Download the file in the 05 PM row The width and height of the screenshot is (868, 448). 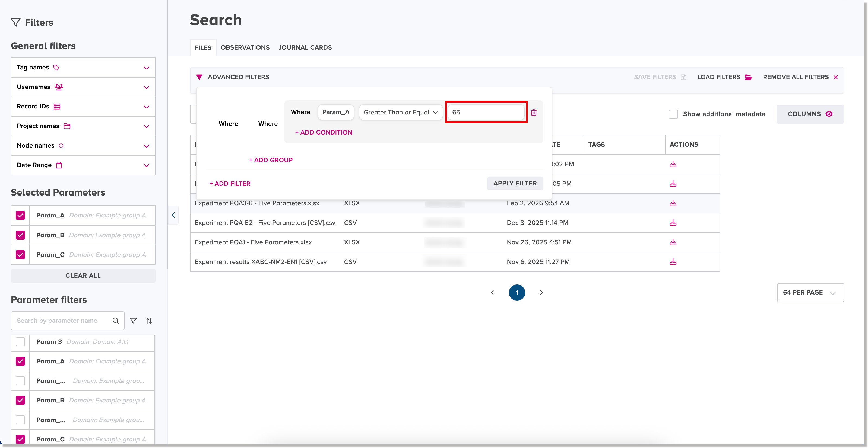coord(673,183)
